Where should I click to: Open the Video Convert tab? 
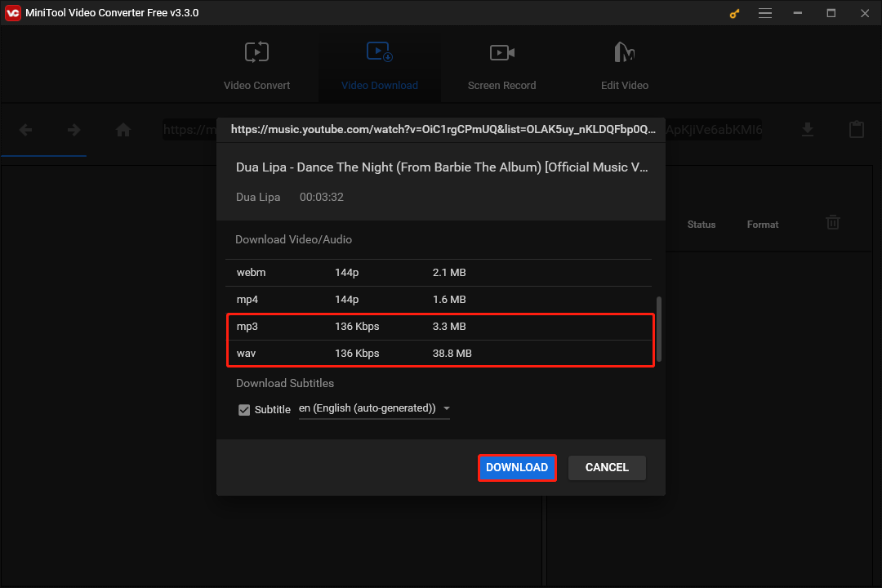[x=256, y=66]
